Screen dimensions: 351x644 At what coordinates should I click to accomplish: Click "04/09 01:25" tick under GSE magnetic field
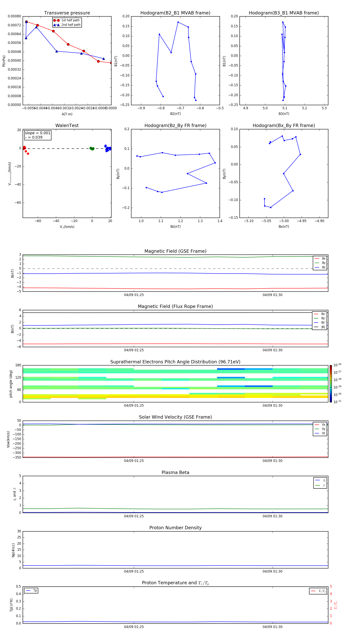click(134, 295)
